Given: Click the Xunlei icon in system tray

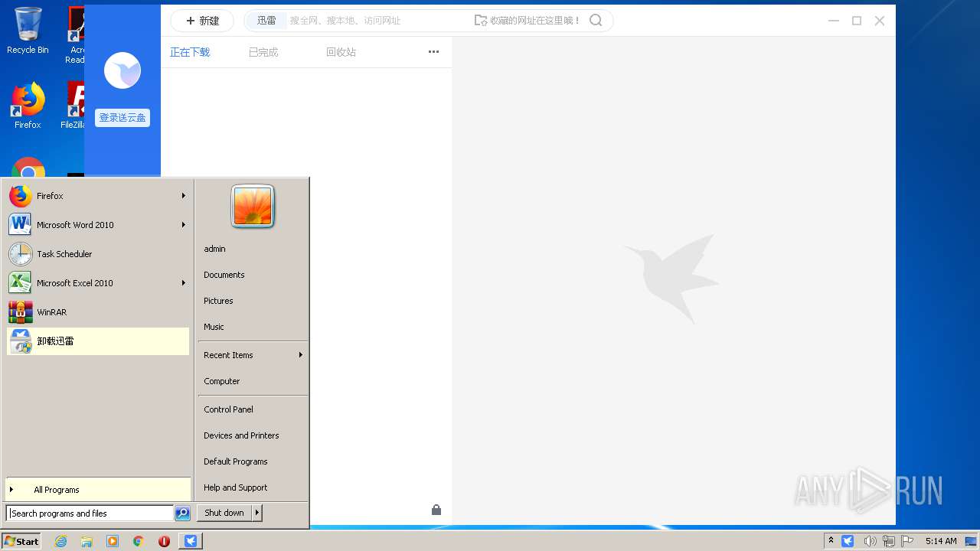Looking at the screenshot, I should (848, 541).
